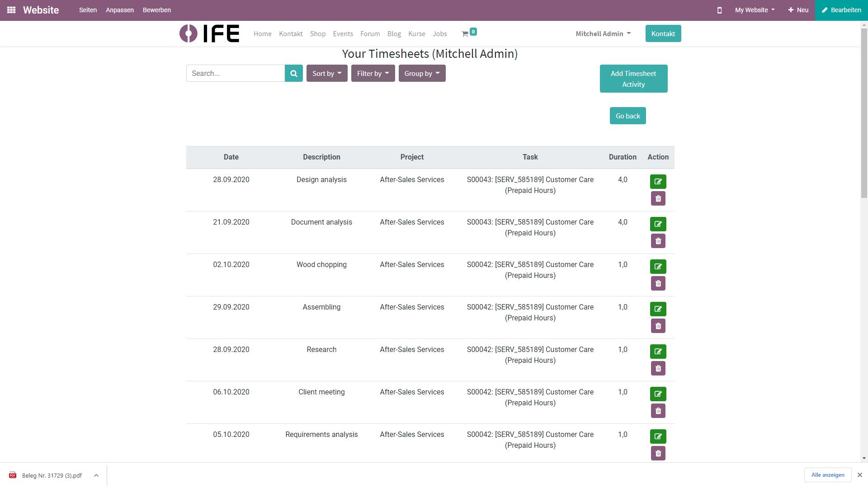Open Mitchell Admin user menu
This screenshot has height=488, width=868.
pos(603,34)
